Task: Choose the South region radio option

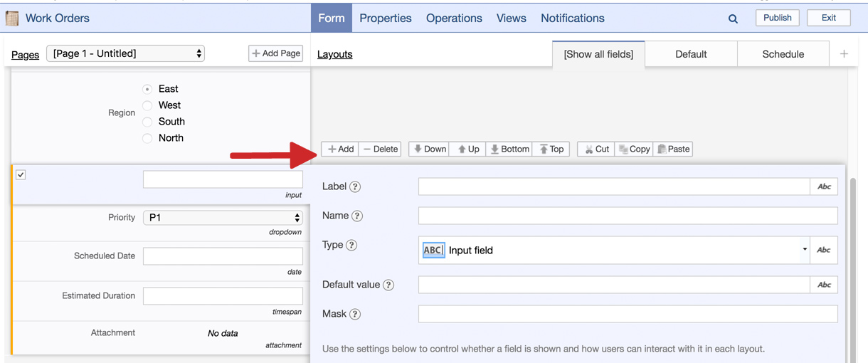Action: coord(147,122)
